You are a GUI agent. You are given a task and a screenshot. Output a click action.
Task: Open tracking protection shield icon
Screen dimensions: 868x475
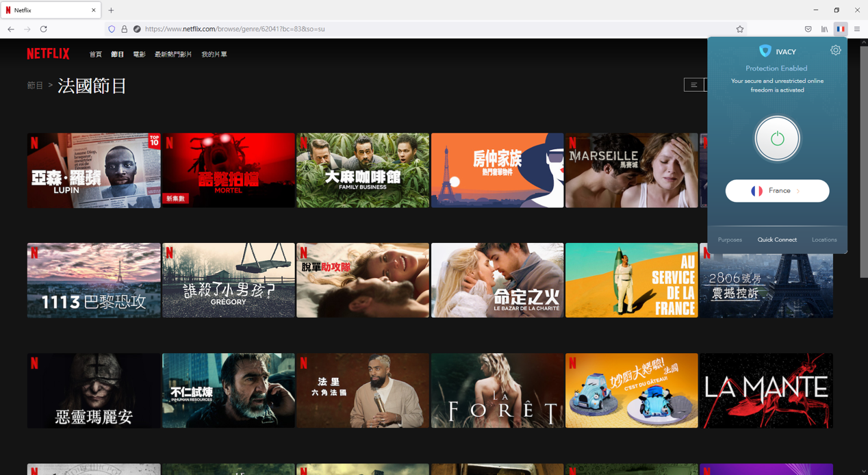click(x=112, y=29)
